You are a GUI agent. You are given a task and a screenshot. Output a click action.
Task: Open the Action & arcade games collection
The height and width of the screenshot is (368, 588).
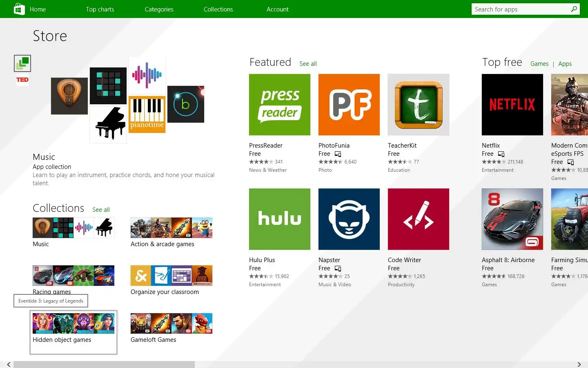(171, 228)
